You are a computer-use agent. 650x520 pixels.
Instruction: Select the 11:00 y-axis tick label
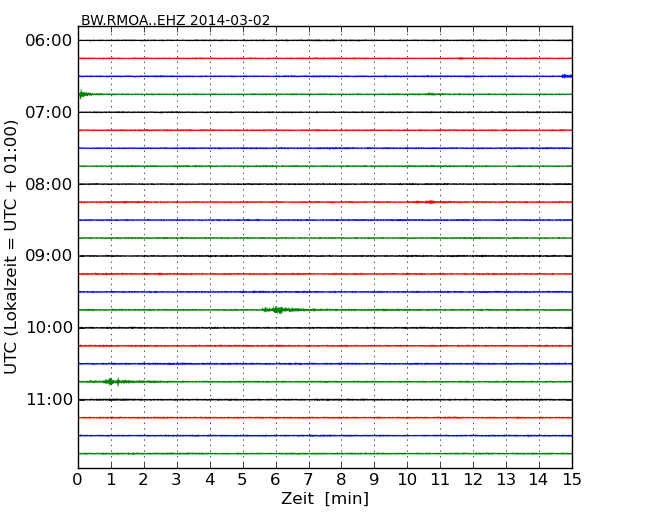49,400
